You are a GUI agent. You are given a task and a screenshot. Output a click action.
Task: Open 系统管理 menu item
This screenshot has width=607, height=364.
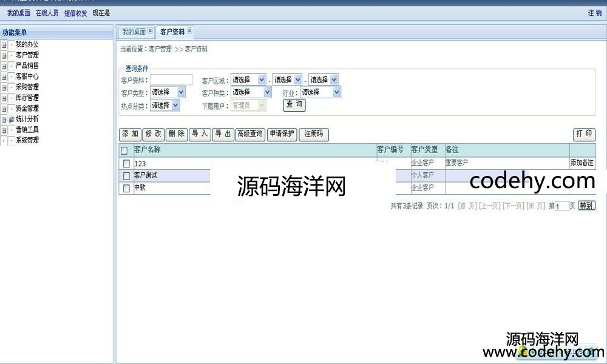[x=27, y=140]
